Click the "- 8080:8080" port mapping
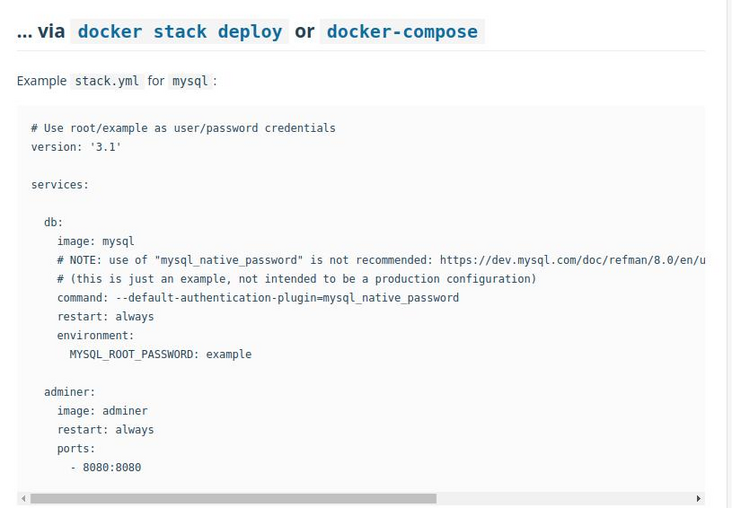Viewport: 732px width, 508px height. 106,467
